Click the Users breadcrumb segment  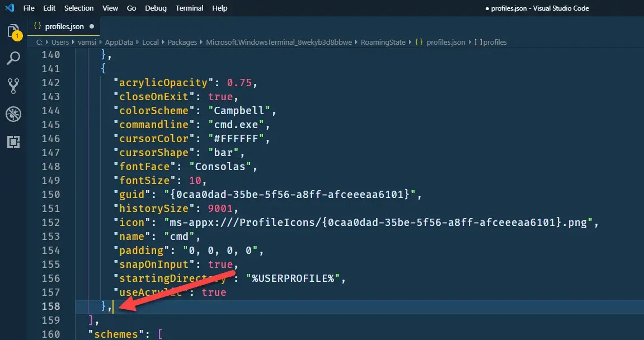point(60,42)
